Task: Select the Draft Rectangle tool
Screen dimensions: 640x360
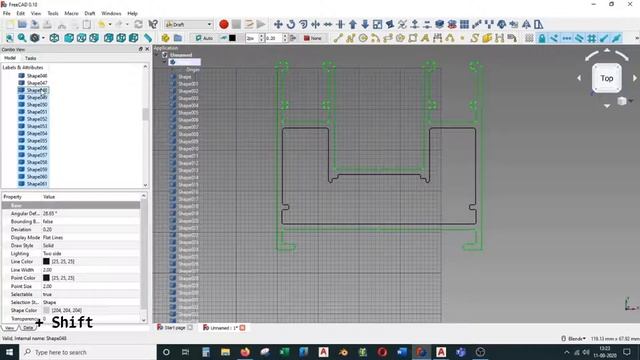Action: click(413, 38)
